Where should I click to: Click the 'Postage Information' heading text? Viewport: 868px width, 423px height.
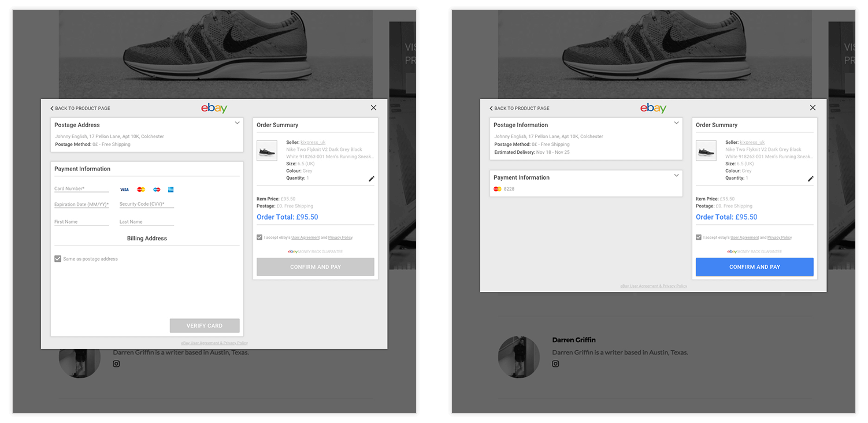[521, 125]
